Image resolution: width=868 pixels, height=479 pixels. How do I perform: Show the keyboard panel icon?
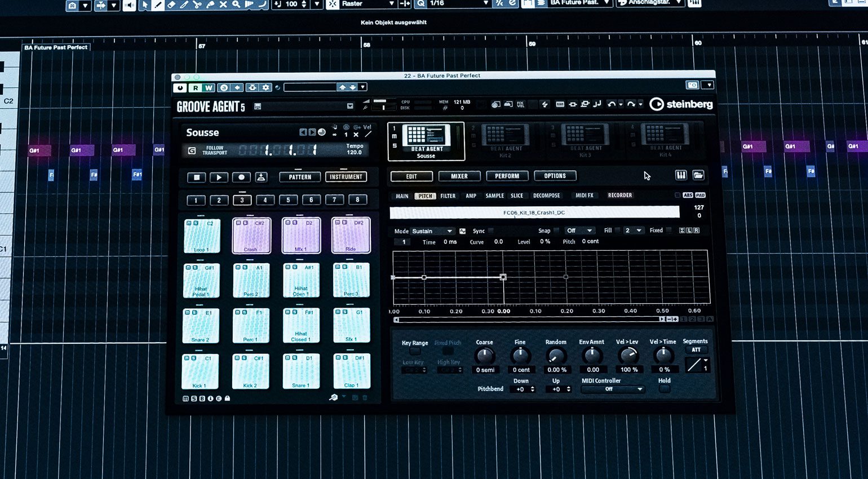(x=681, y=175)
